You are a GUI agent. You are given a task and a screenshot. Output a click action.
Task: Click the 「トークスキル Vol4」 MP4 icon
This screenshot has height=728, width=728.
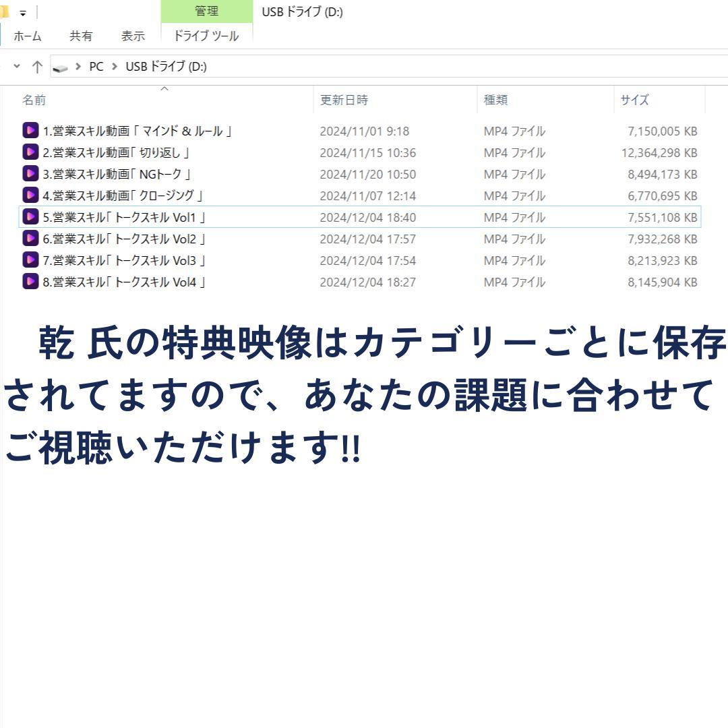point(30,282)
